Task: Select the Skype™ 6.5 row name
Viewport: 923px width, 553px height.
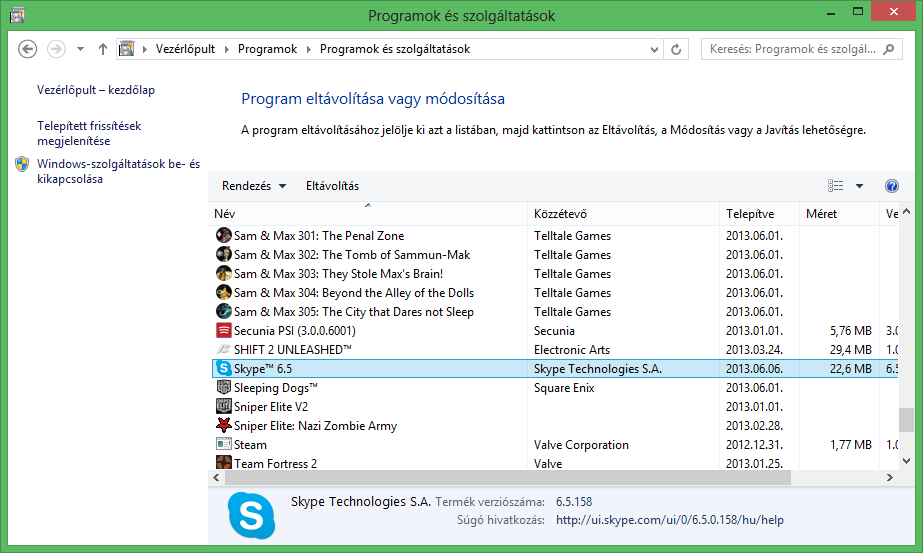Action: click(x=263, y=369)
